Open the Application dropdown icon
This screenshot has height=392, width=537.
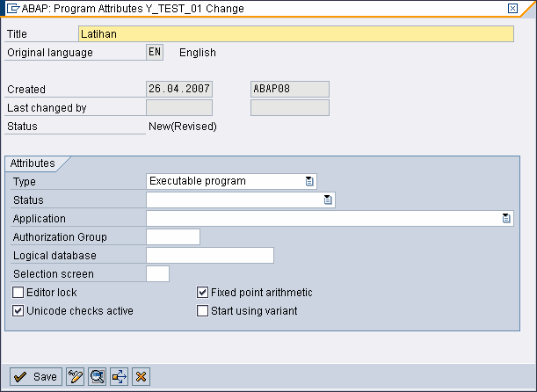506,218
